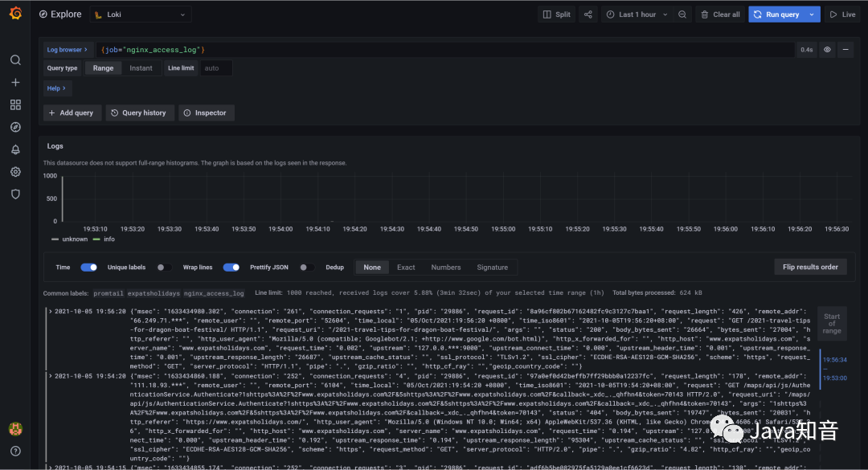The width and height of the screenshot is (868, 470).
Task: Click the LogQL query editor field
Action: [444, 50]
